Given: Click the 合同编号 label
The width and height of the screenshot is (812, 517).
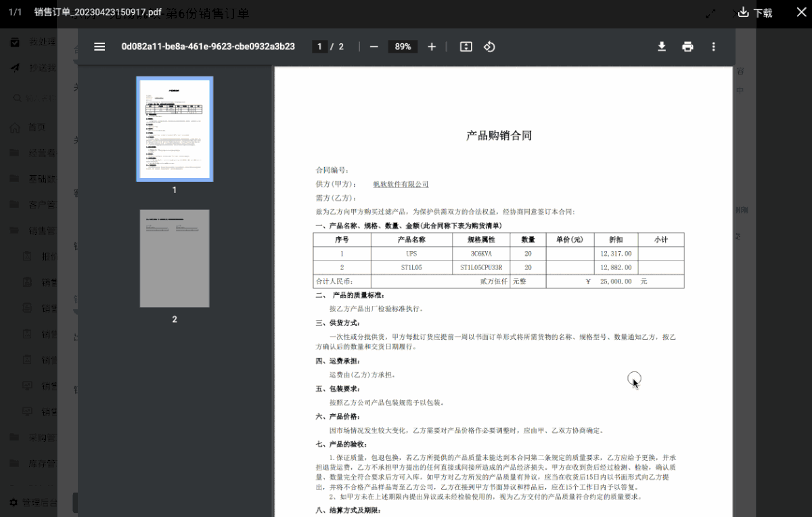Looking at the screenshot, I should click(332, 171).
